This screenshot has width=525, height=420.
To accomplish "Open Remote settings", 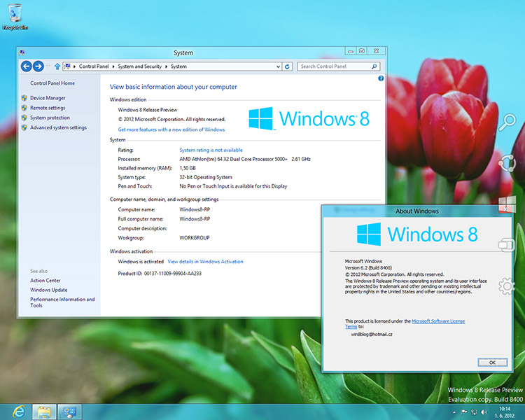I will (x=48, y=108).
